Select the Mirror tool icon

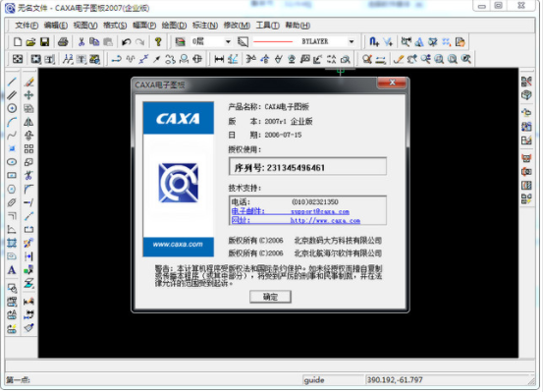pos(28,122)
